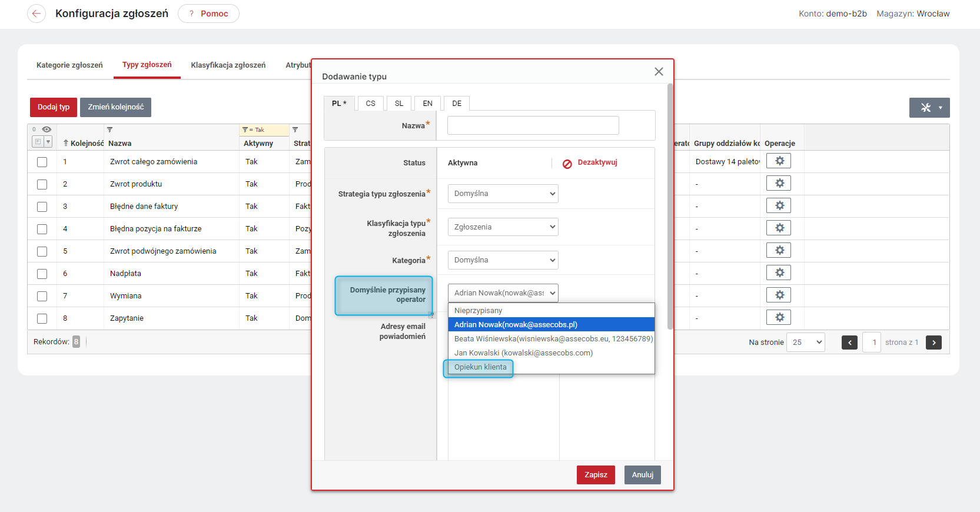Choose Opiekun klienta in operator list

pos(551,367)
